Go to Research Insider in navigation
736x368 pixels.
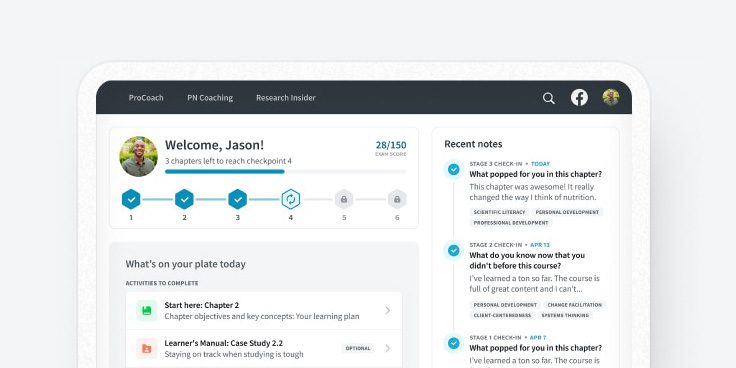click(x=285, y=98)
